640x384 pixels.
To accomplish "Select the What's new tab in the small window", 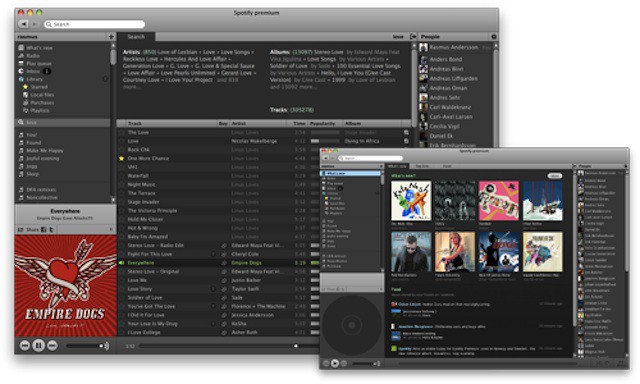I will (397, 166).
